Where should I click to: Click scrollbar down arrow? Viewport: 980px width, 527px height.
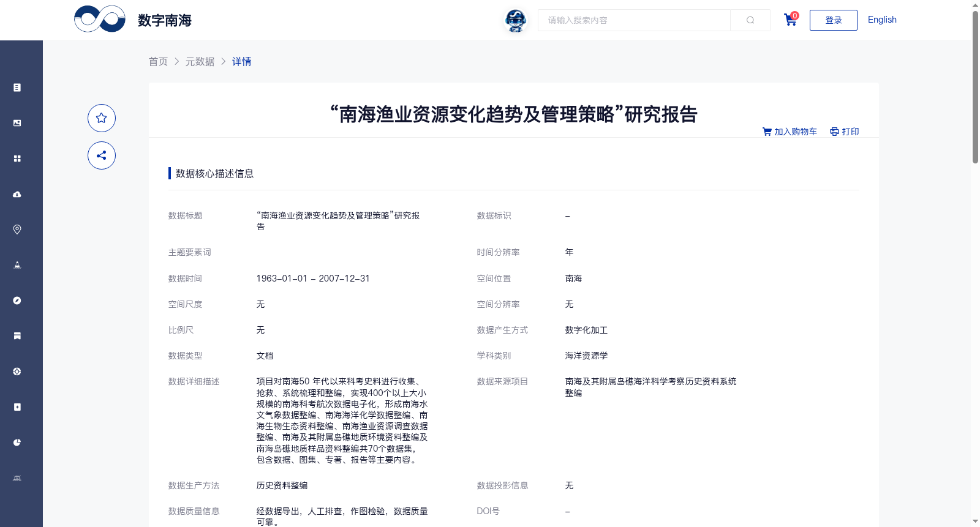click(x=975, y=521)
